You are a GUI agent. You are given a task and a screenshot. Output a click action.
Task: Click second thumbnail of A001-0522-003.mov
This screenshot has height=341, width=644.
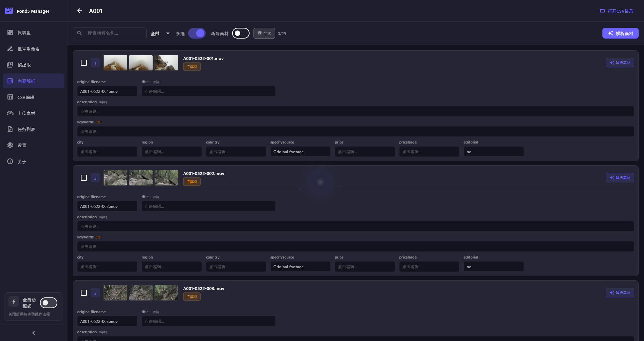coord(141,293)
